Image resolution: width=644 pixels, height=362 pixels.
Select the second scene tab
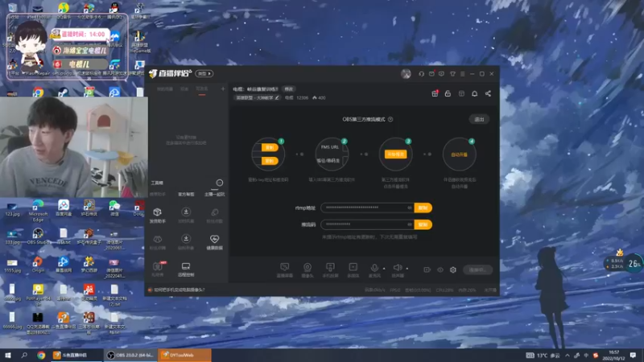pos(184,89)
